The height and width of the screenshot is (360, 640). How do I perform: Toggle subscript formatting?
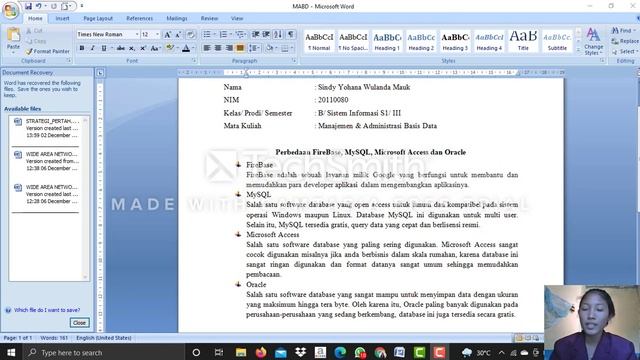(x=132, y=48)
